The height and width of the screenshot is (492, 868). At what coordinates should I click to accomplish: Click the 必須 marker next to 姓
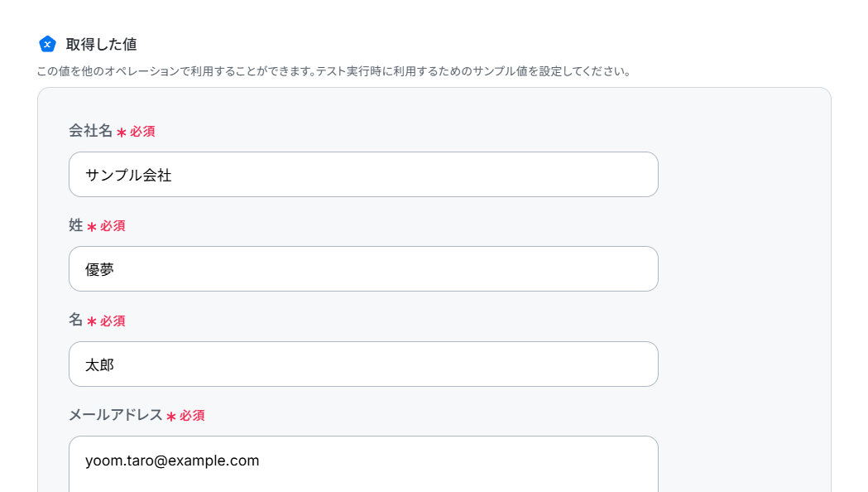(113, 226)
